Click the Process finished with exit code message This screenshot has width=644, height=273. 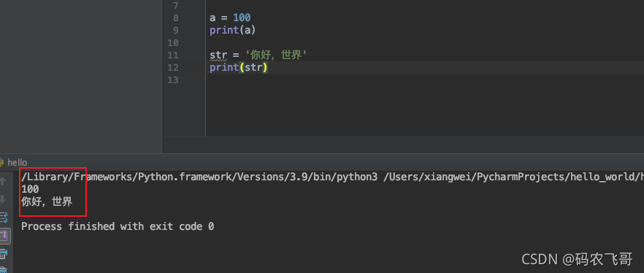(118, 226)
